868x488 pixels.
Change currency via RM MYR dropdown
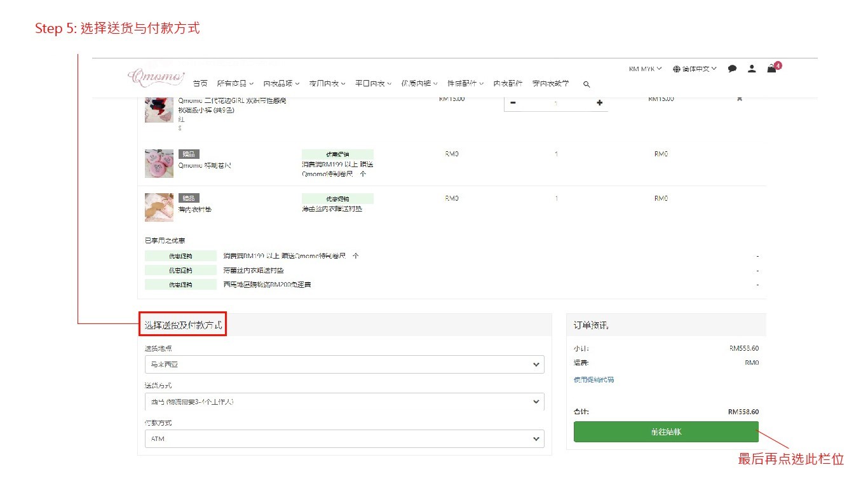coord(645,69)
